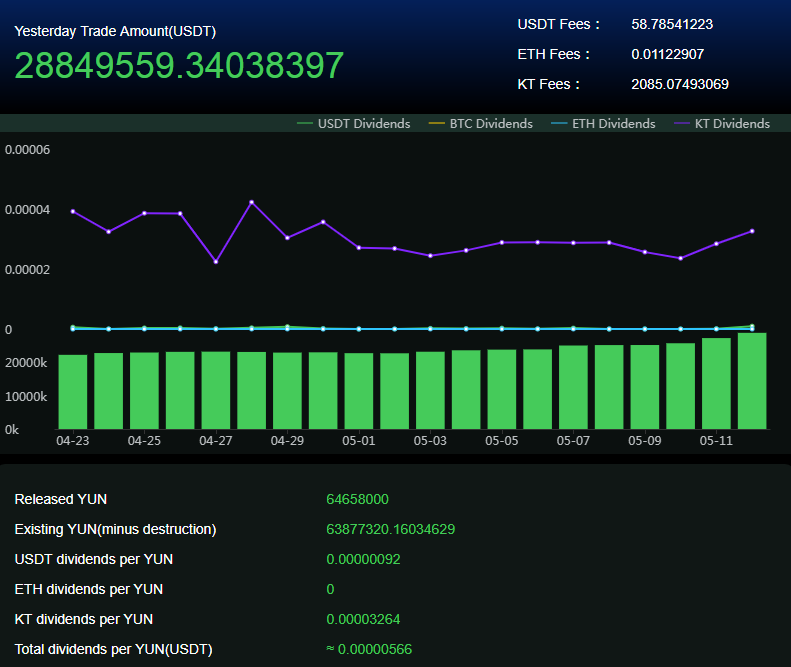This screenshot has height=667, width=791.
Task: Click the USDT Fees label
Action: pos(558,24)
